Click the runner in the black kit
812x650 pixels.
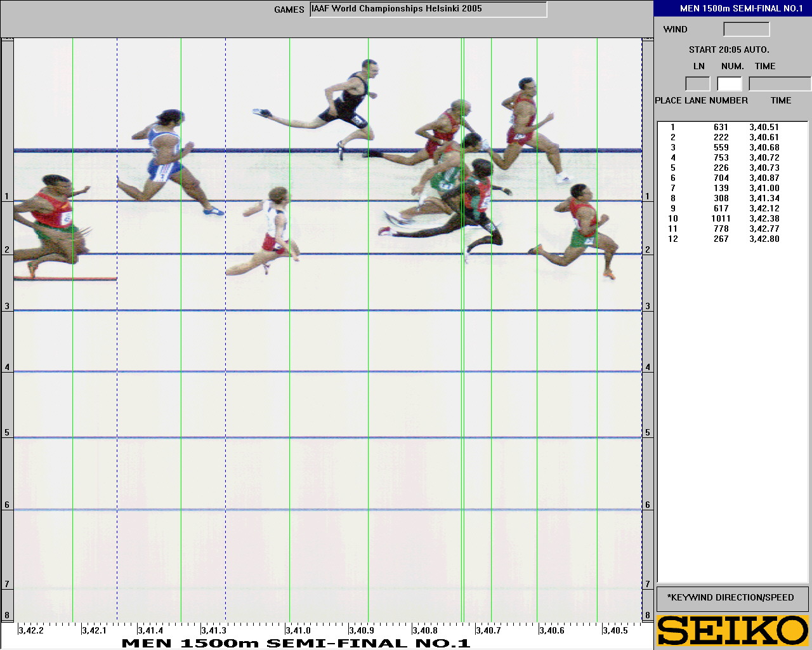pos(348,102)
